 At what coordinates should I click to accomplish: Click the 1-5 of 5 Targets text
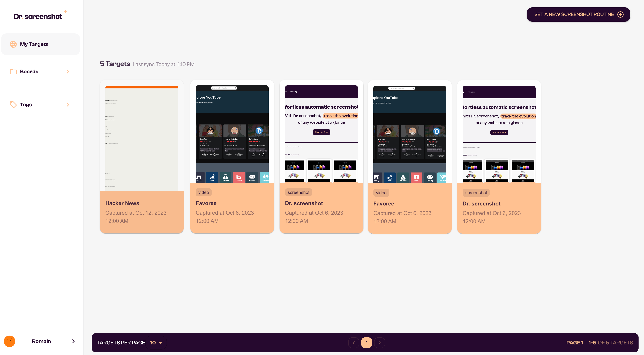coord(610,343)
